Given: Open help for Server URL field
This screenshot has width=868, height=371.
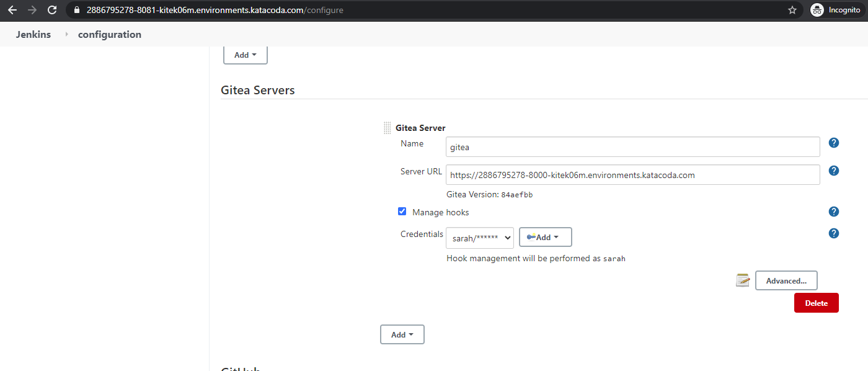Looking at the screenshot, I should coord(834,171).
